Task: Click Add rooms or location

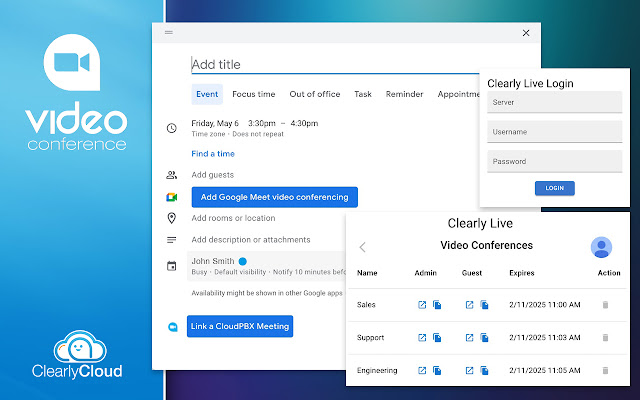Action: pyautogui.click(x=233, y=218)
